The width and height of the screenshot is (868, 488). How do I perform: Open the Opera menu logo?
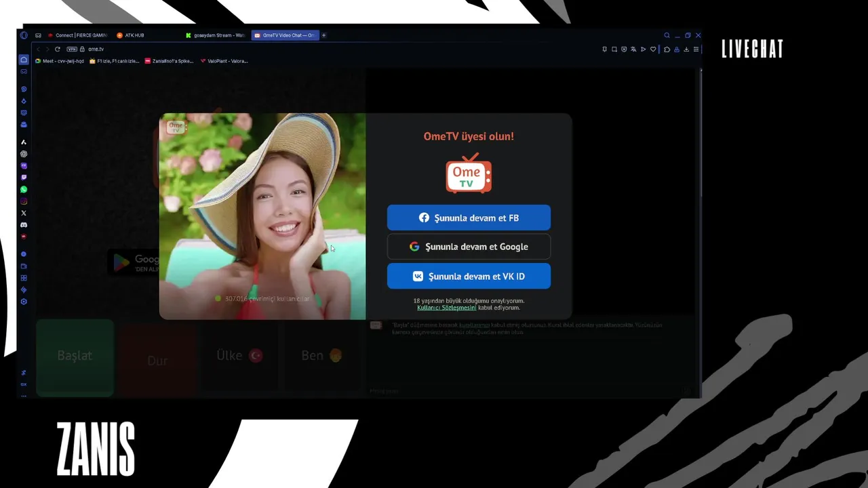[x=24, y=35]
